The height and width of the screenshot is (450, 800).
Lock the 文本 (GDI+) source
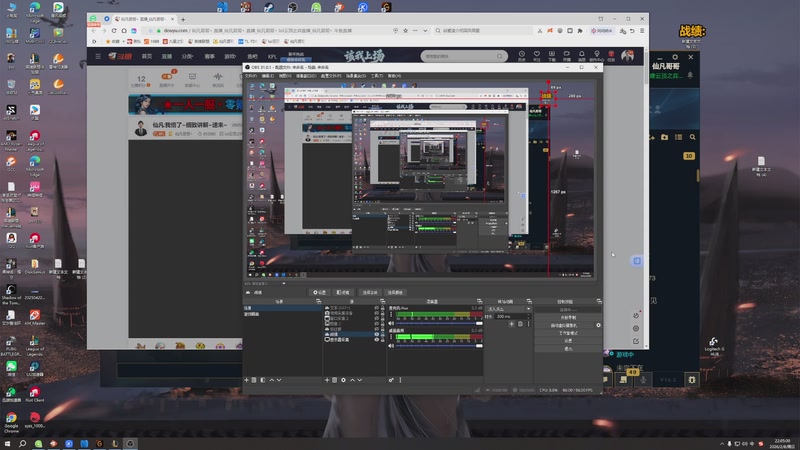382,308
